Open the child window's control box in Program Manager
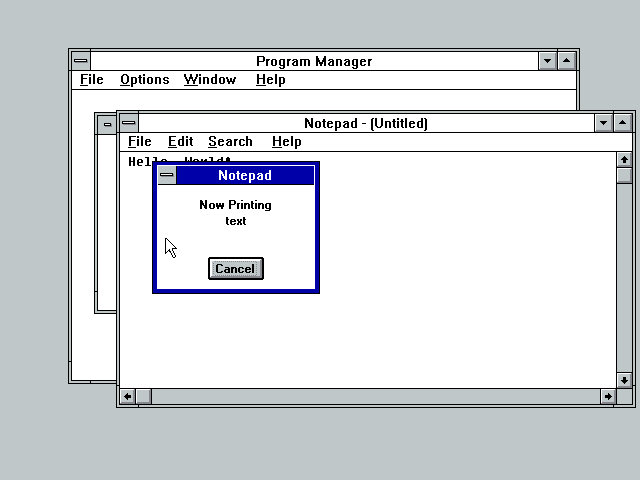640x480 pixels. pyautogui.click(x=107, y=124)
